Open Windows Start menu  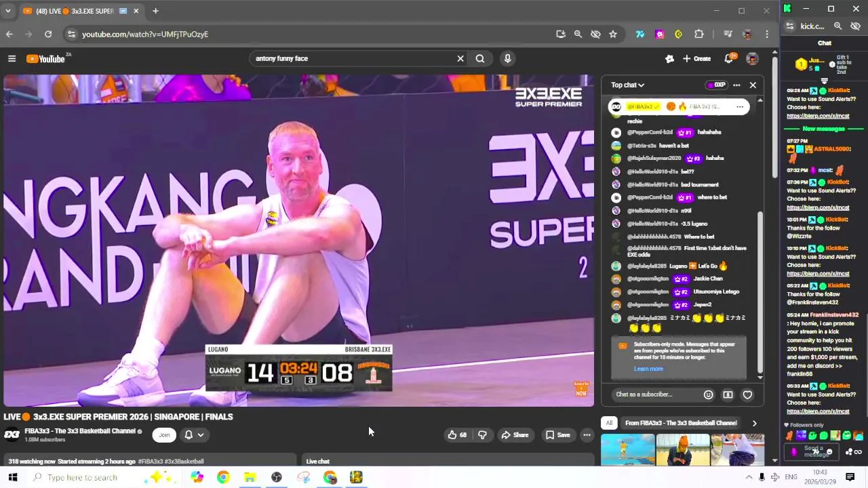tap(13, 477)
